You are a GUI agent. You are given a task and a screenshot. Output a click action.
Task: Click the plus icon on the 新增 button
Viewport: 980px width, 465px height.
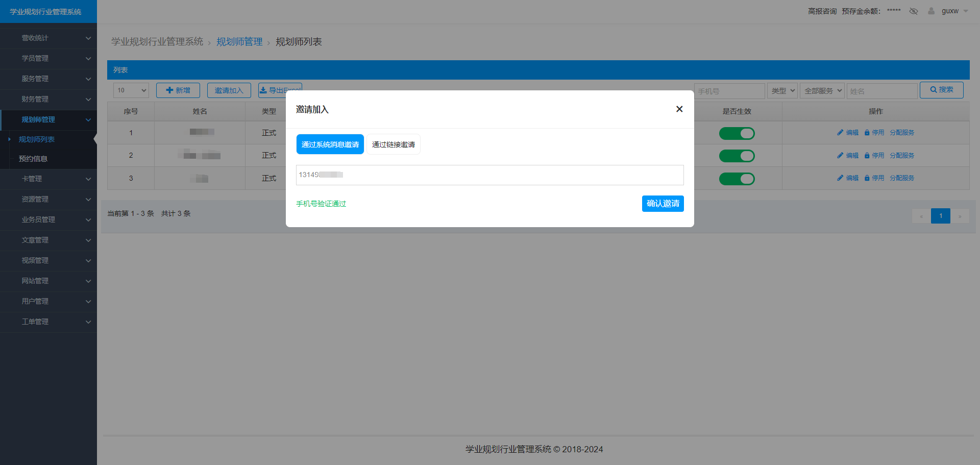(170, 90)
